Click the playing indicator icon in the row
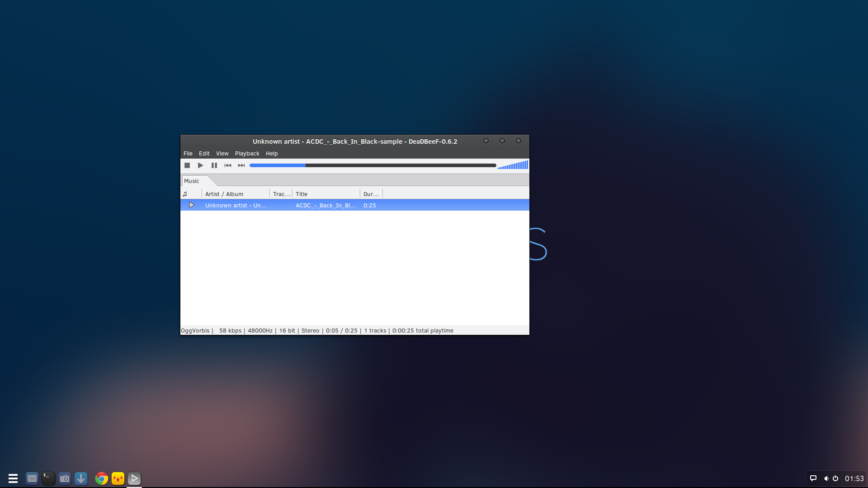Screen dimensions: 868x488 click(192, 205)
